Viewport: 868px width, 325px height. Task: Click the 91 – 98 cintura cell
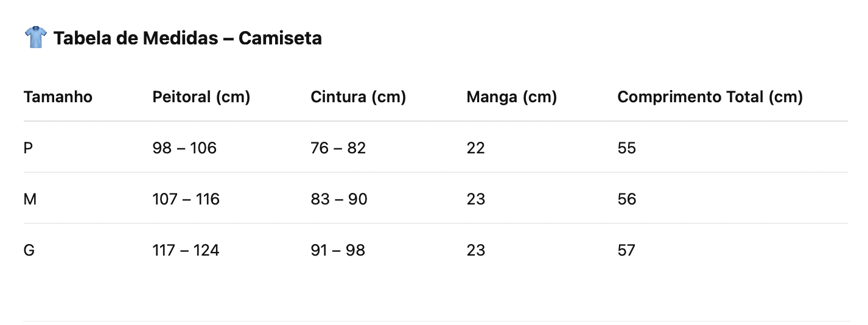338,250
